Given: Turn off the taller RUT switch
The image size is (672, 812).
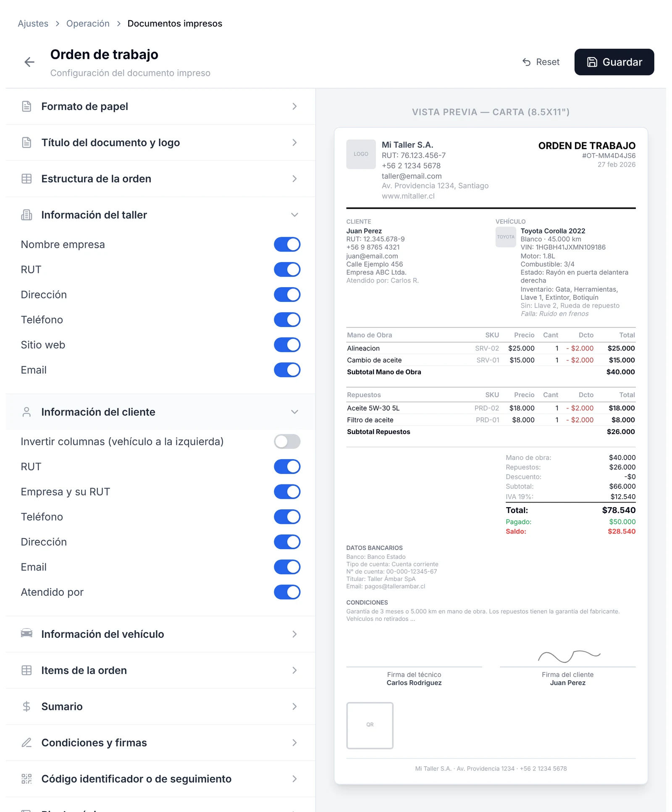Looking at the screenshot, I should [x=287, y=270].
